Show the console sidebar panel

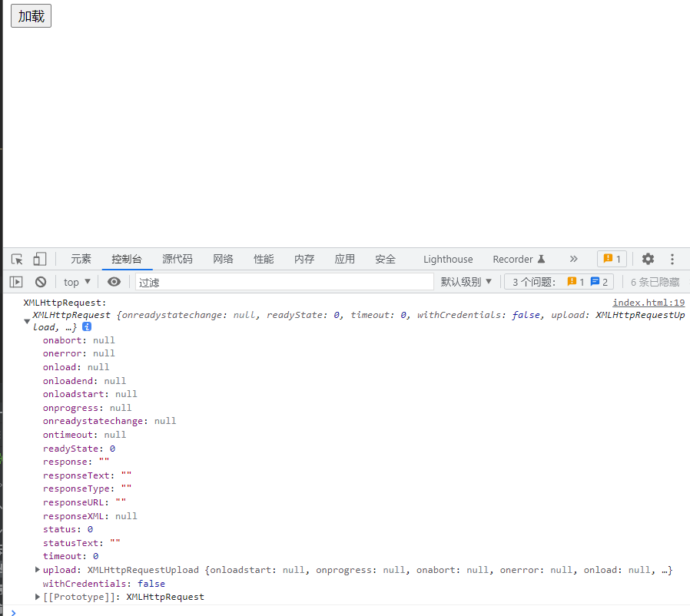16,282
